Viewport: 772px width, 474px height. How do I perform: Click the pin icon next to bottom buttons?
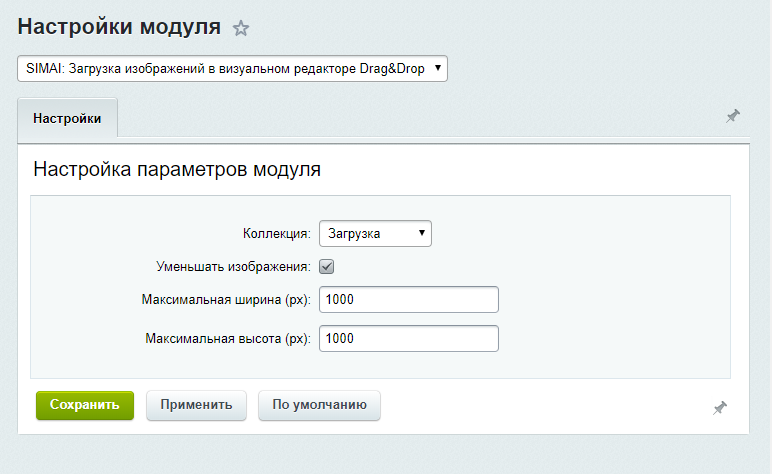720,407
